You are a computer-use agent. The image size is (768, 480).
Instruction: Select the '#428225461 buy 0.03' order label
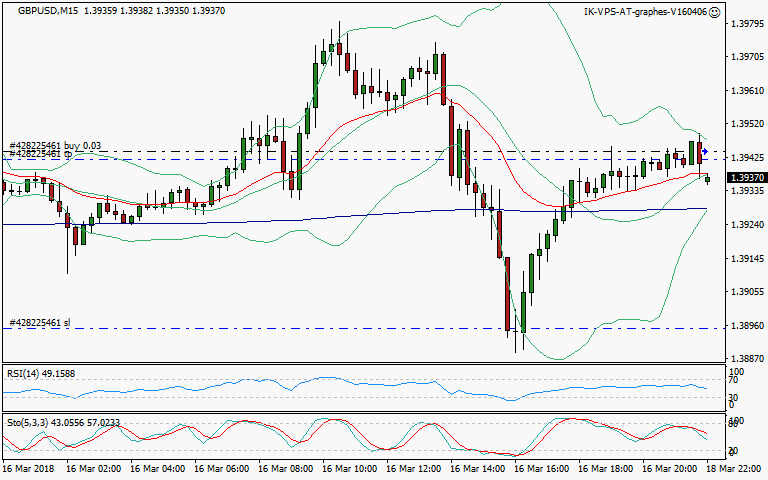pyautogui.click(x=55, y=145)
